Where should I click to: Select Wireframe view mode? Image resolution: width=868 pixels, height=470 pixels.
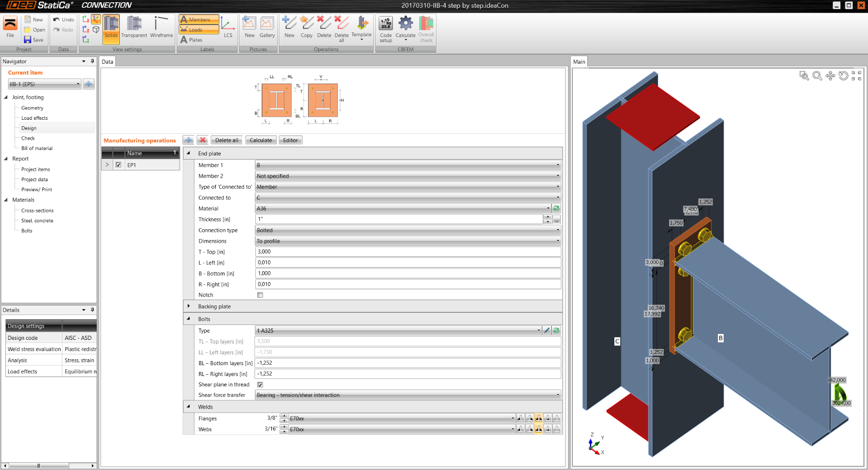[x=161, y=27]
